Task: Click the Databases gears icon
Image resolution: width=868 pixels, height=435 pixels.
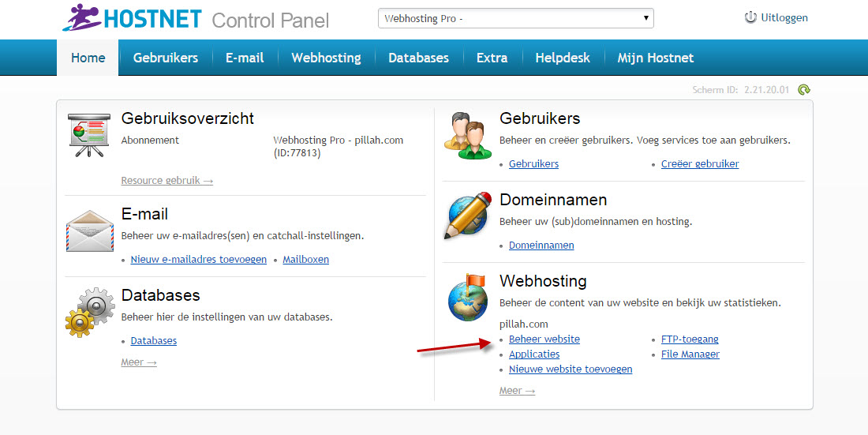Action: 90,312
